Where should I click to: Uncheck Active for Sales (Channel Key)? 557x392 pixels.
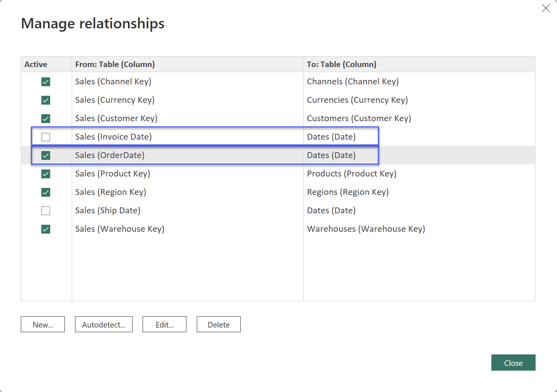point(46,82)
